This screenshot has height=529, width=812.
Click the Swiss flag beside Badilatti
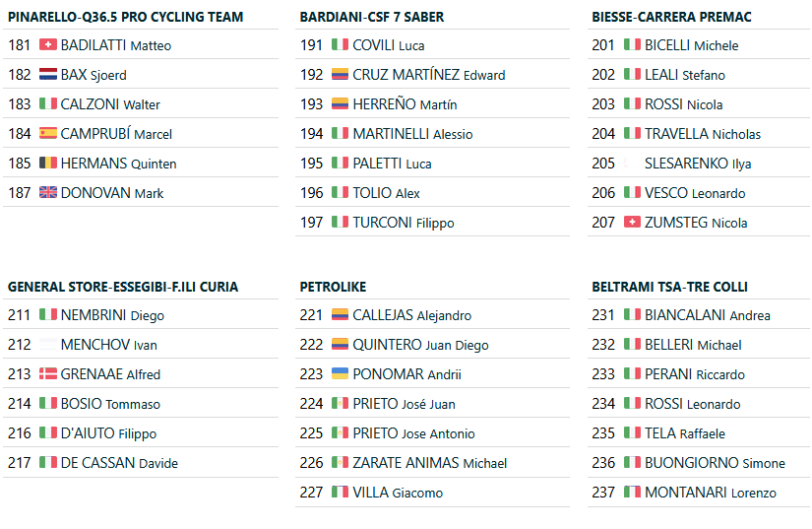coord(47,45)
